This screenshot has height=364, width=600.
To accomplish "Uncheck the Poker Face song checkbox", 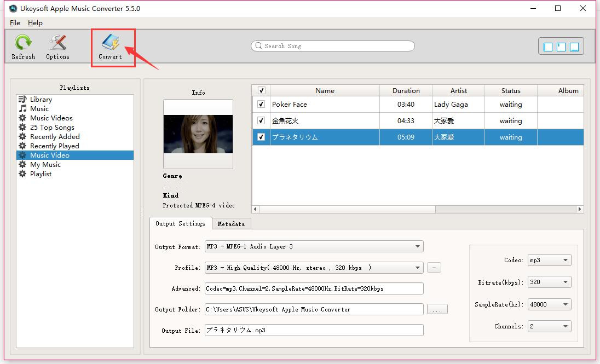I will click(x=261, y=104).
